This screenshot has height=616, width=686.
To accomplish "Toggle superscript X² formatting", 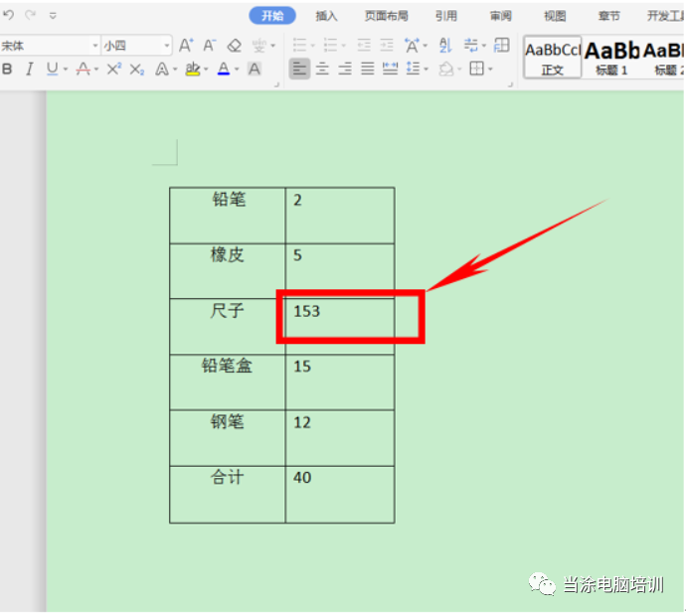I will tap(113, 69).
